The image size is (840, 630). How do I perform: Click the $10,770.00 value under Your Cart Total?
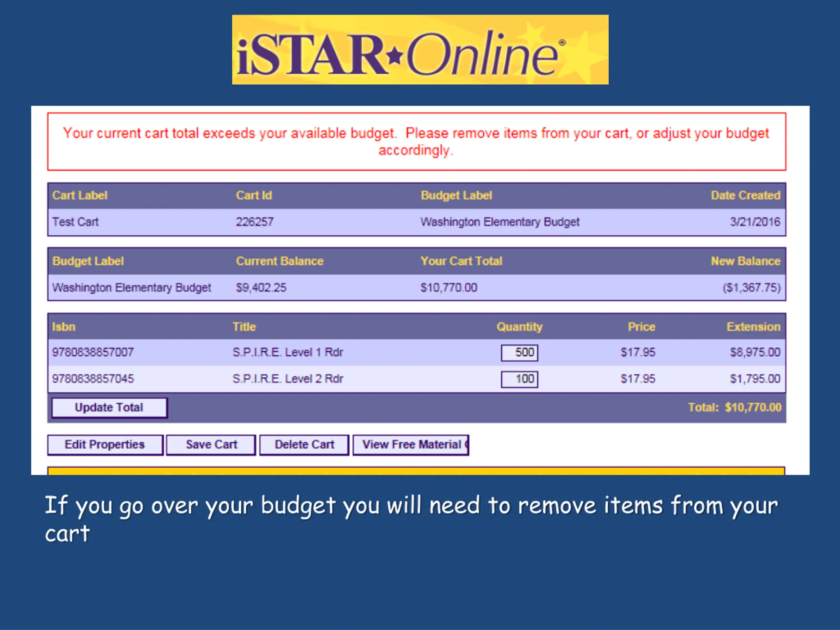[449, 288]
